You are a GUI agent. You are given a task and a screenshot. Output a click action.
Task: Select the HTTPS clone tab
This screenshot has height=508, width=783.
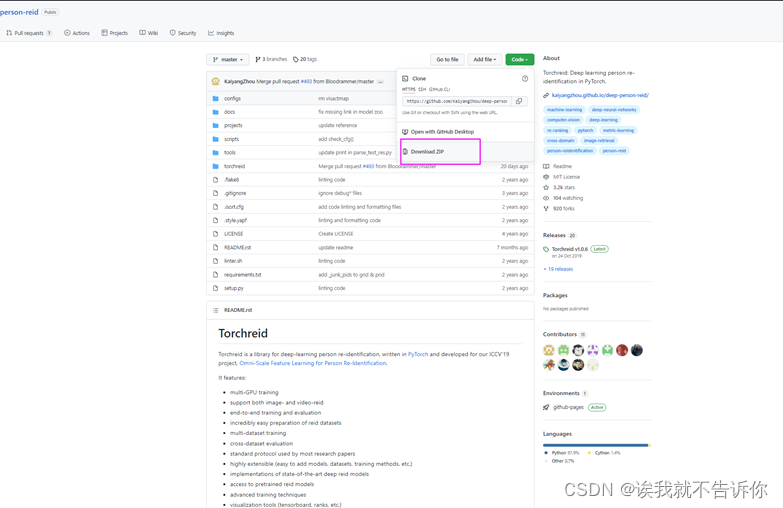(x=408, y=89)
